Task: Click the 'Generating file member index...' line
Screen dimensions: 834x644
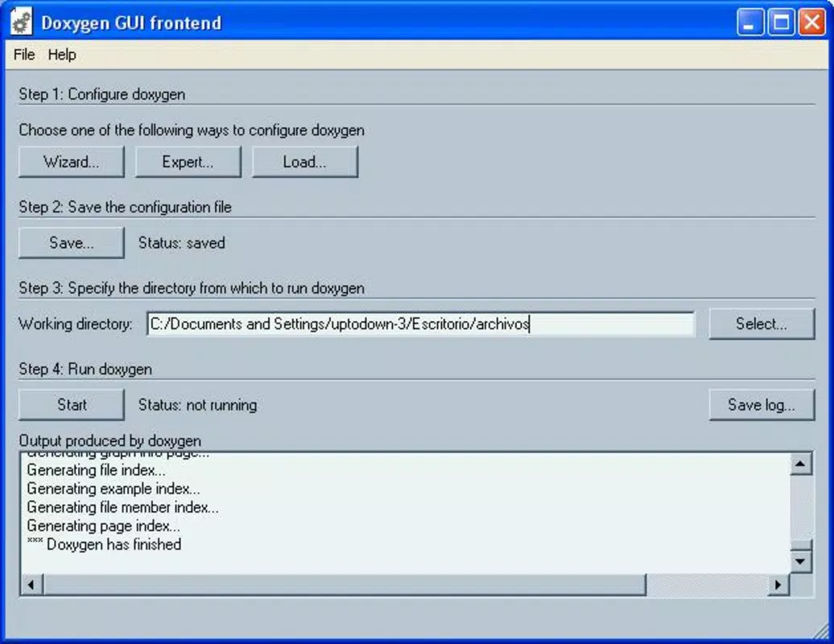Action: click(x=123, y=507)
